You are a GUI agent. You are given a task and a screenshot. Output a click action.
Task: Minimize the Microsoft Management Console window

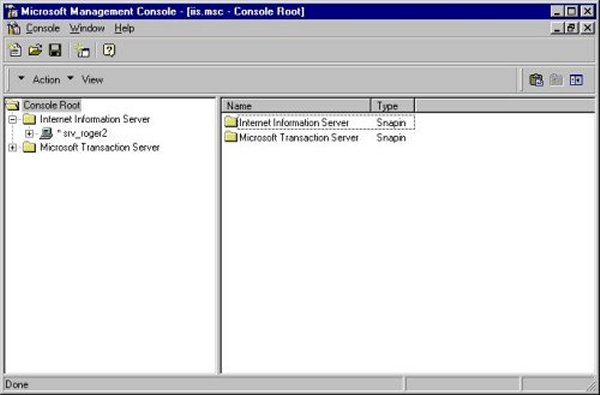(558, 11)
